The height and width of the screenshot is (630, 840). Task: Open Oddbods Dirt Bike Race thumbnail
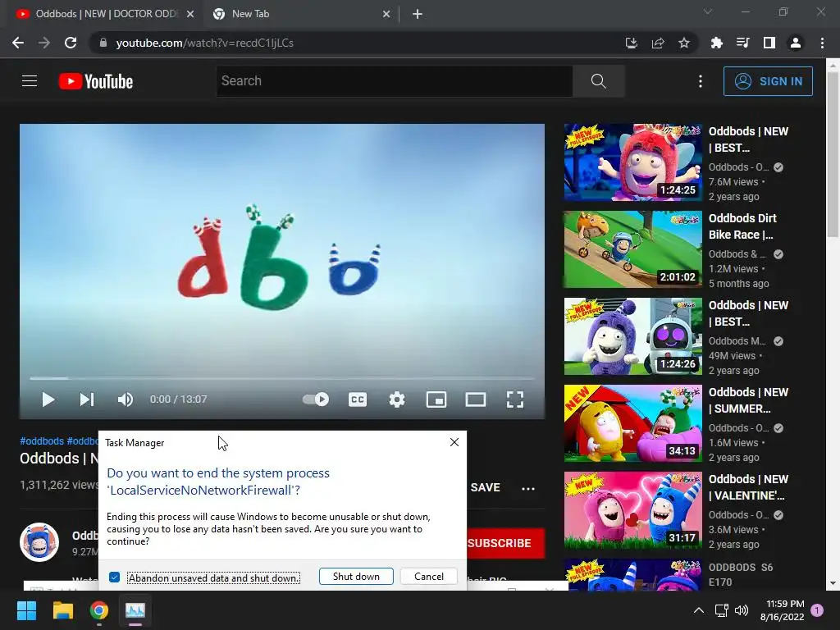tap(632, 249)
